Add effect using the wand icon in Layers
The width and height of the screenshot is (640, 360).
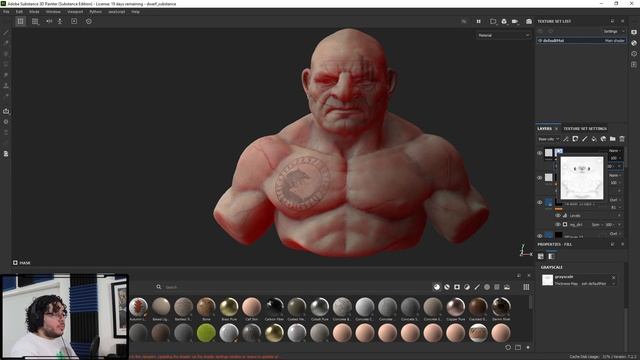coord(566,139)
